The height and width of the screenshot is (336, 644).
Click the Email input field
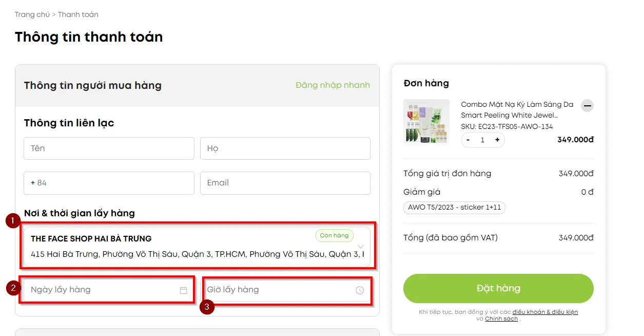coord(285,183)
